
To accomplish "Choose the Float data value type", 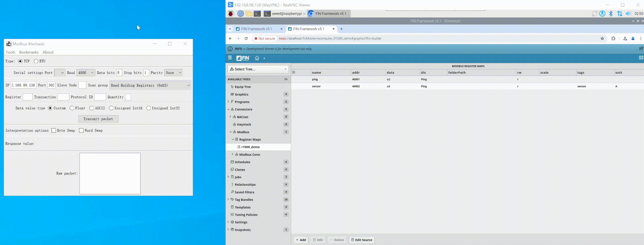I will (72, 108).
